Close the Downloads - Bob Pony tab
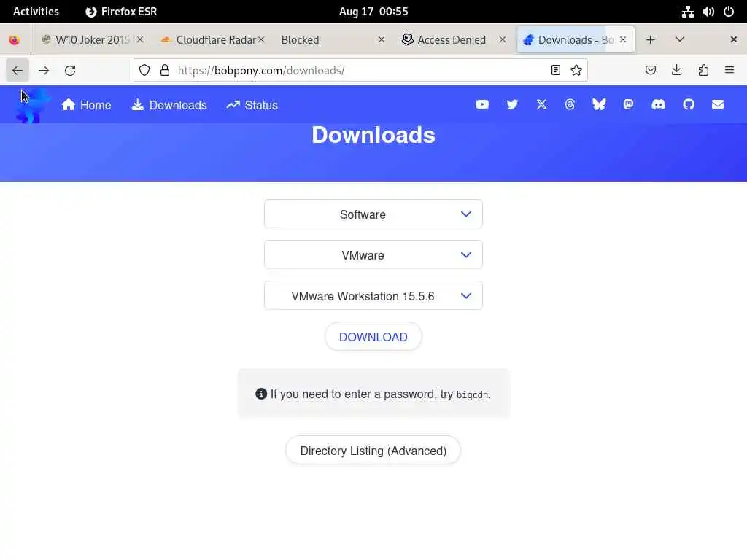 click(x=623, y=40)
